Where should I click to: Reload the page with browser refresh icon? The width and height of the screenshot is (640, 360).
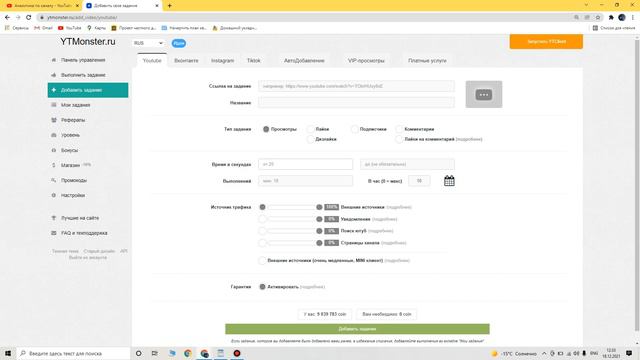coord(29,18)
